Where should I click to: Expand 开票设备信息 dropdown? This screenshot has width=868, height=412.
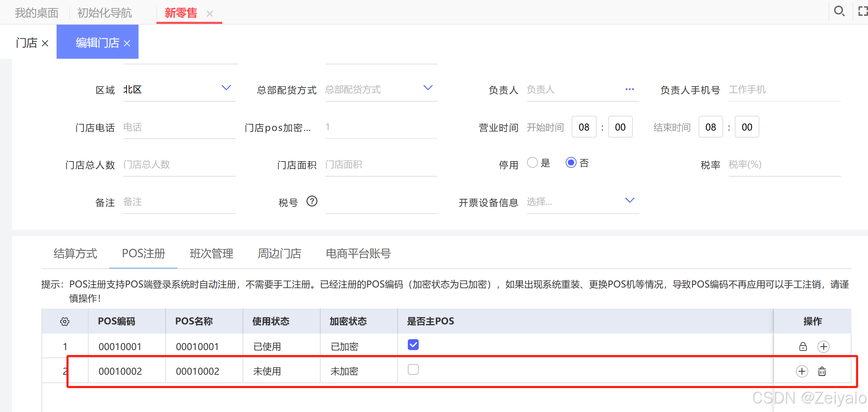[630, 200]
